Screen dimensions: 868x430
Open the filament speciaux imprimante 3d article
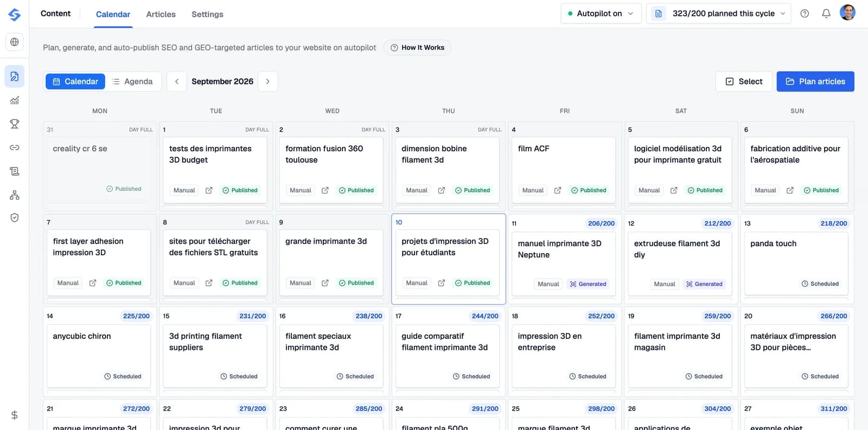pyautogui.click(x=331, y=356)
